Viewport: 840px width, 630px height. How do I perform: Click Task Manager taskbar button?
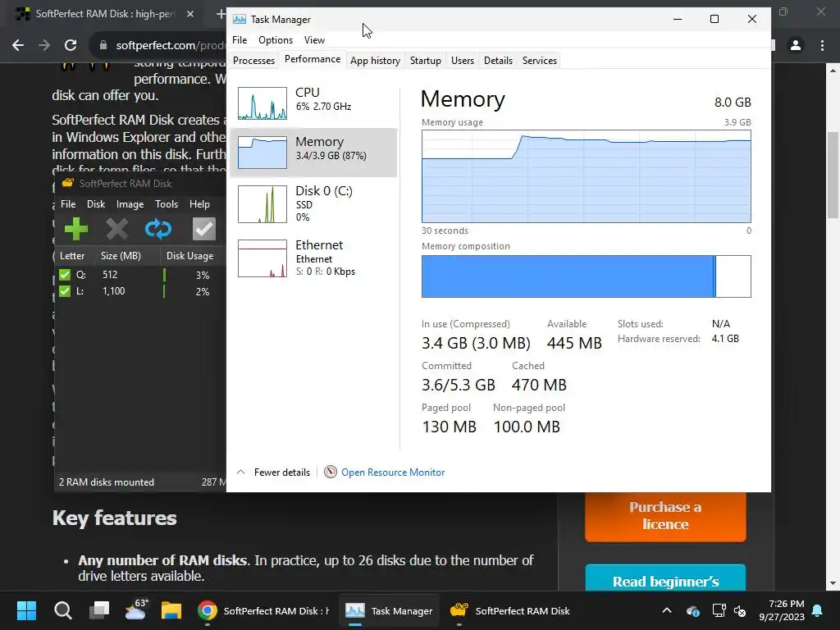[x=390, y=610]
